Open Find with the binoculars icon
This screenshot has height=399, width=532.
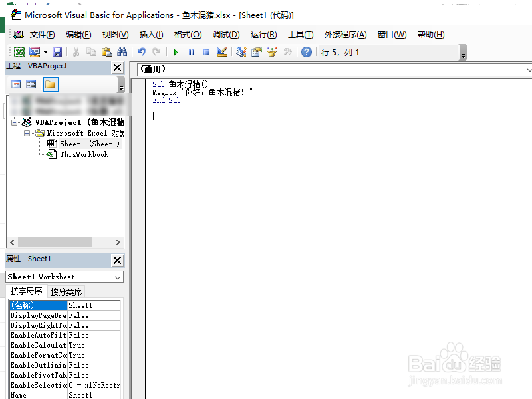point(122,52)
